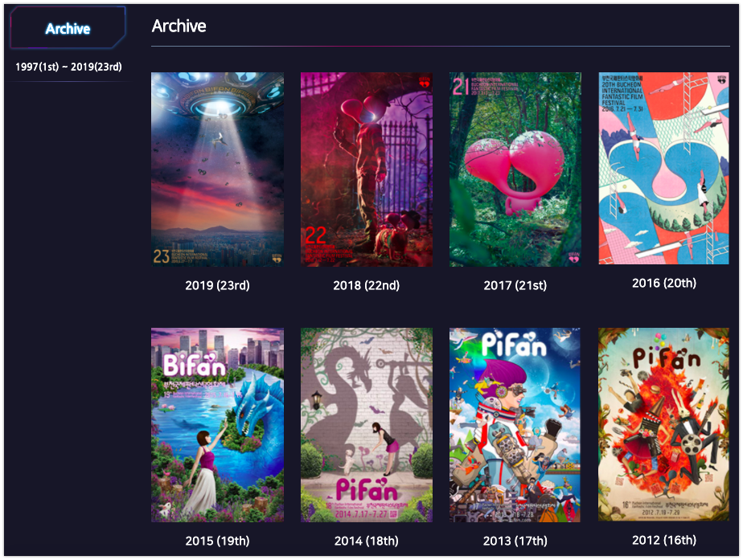Open the 2015 BiFan blue dragon poster
743x560 pixels.
[x=217, y=425]
